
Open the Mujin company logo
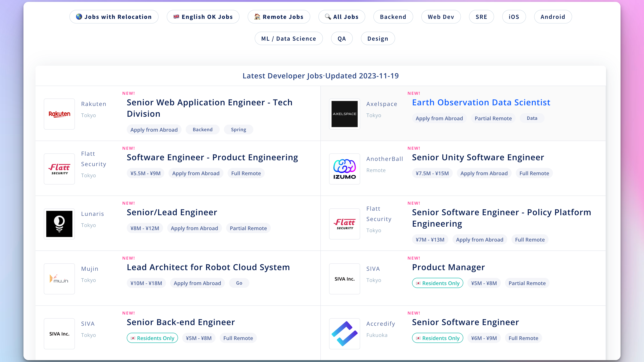(59, 279)
